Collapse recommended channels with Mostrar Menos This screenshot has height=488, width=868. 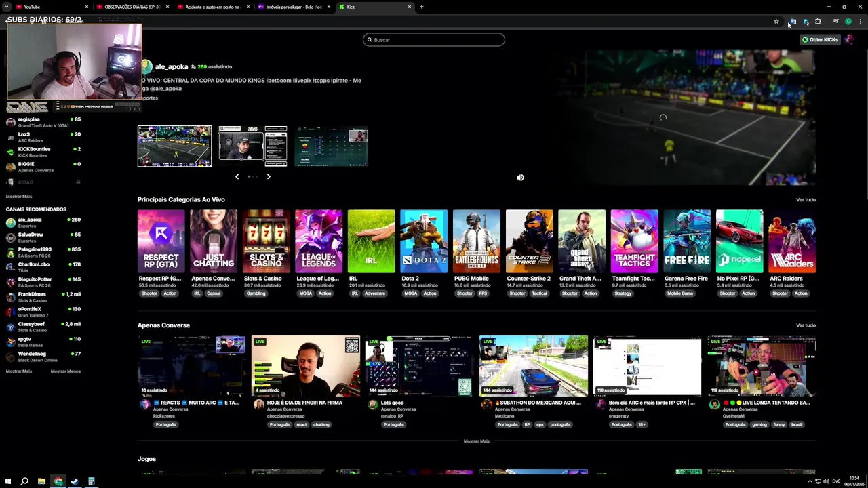[x=66, y=371]
